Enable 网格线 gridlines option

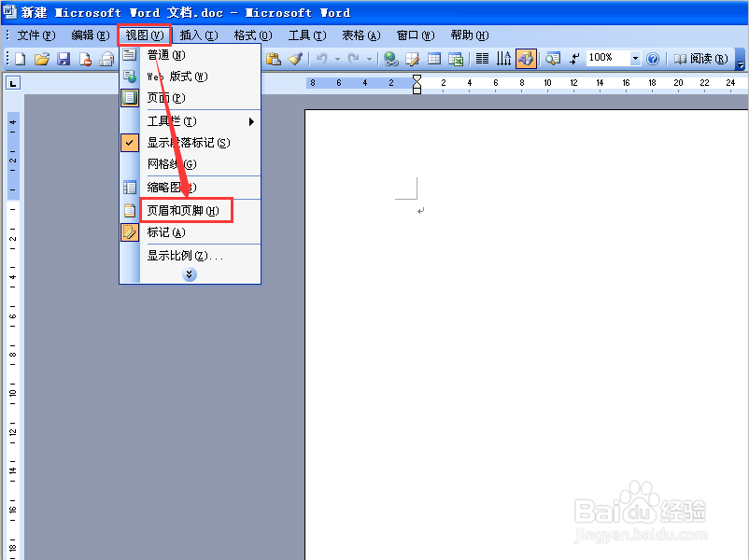(x=177, y=164)
